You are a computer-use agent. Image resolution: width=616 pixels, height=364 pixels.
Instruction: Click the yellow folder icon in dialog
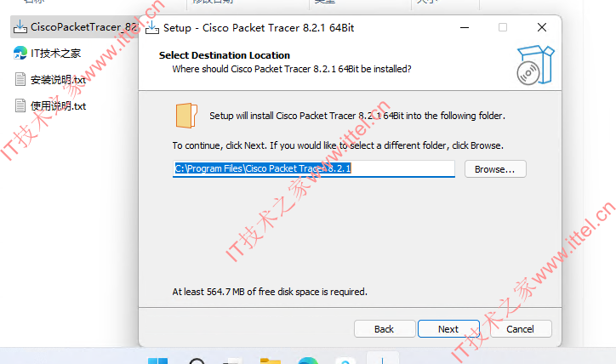coord(186,116)
